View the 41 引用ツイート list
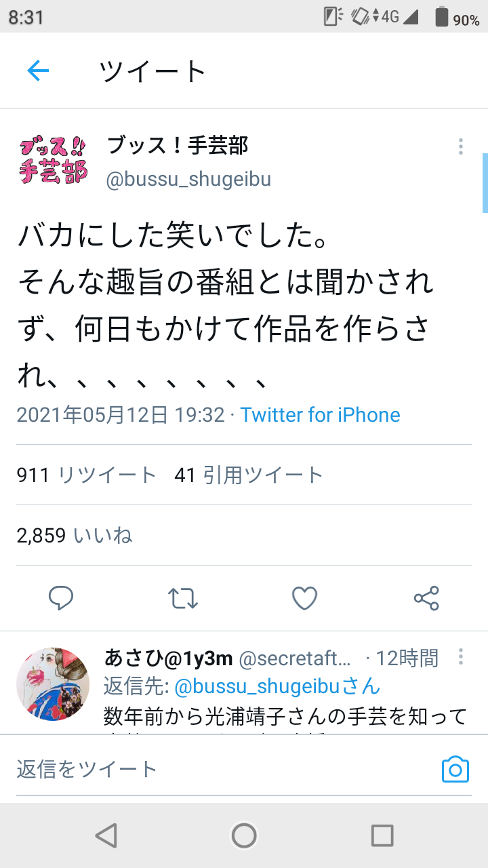488x868 pixels. 249,475
